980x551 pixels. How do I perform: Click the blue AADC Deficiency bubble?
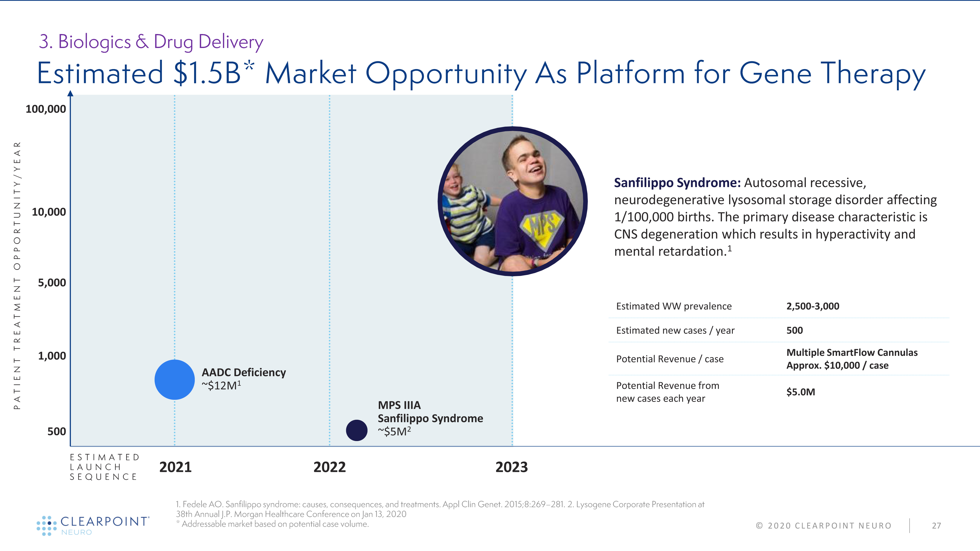pos(175,380)
